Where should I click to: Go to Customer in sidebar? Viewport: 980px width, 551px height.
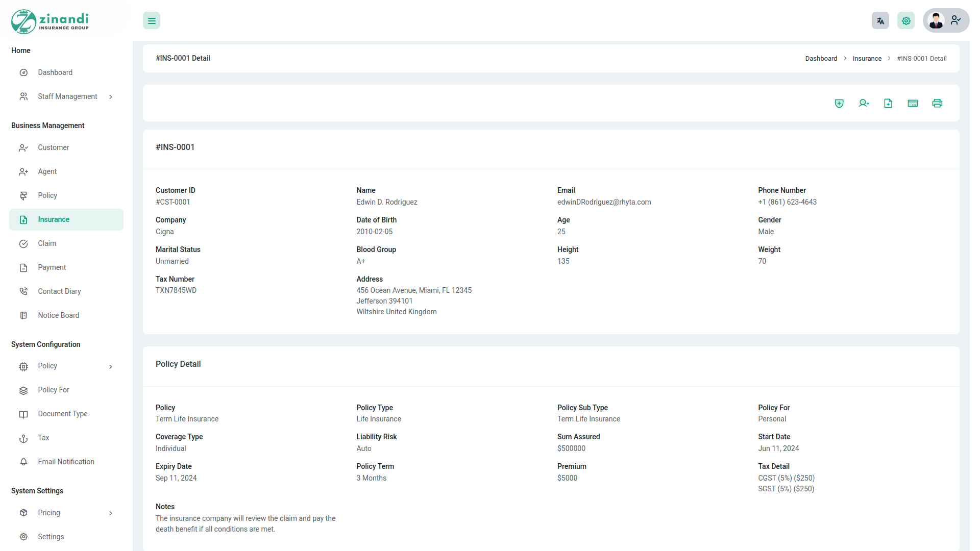(53, 147)
